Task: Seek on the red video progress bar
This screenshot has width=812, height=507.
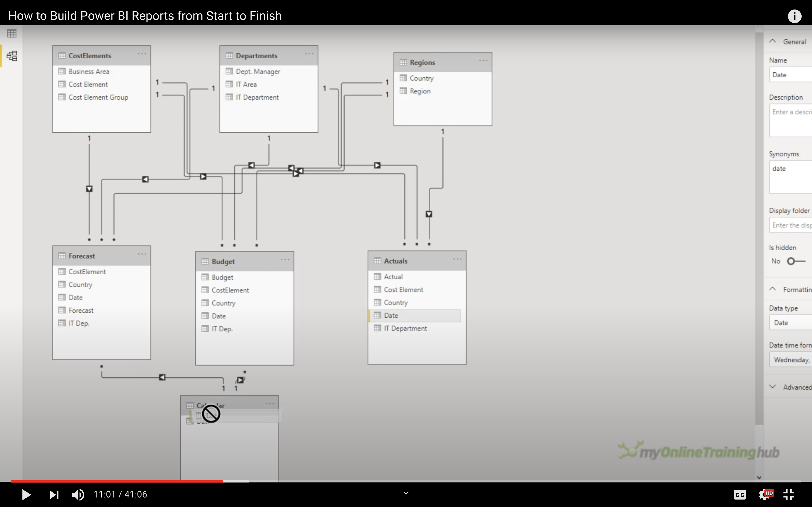Action: (117, 481)
